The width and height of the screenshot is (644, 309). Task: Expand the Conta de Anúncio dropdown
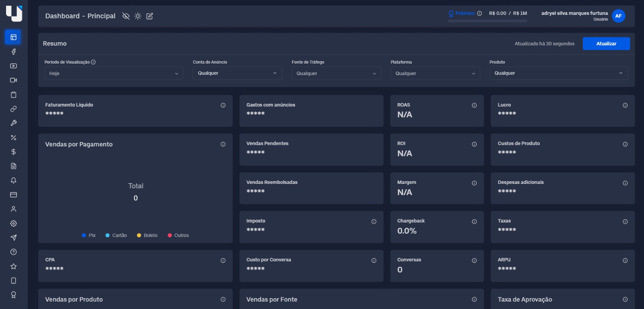click(237, 73)
